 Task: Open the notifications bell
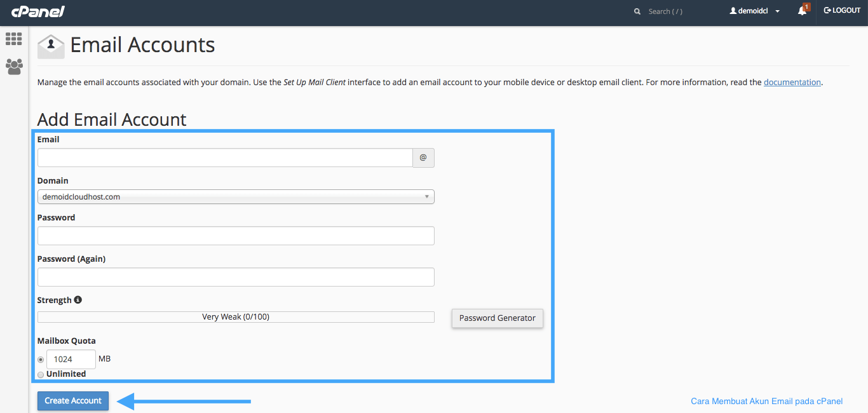[x=802, y=11]
